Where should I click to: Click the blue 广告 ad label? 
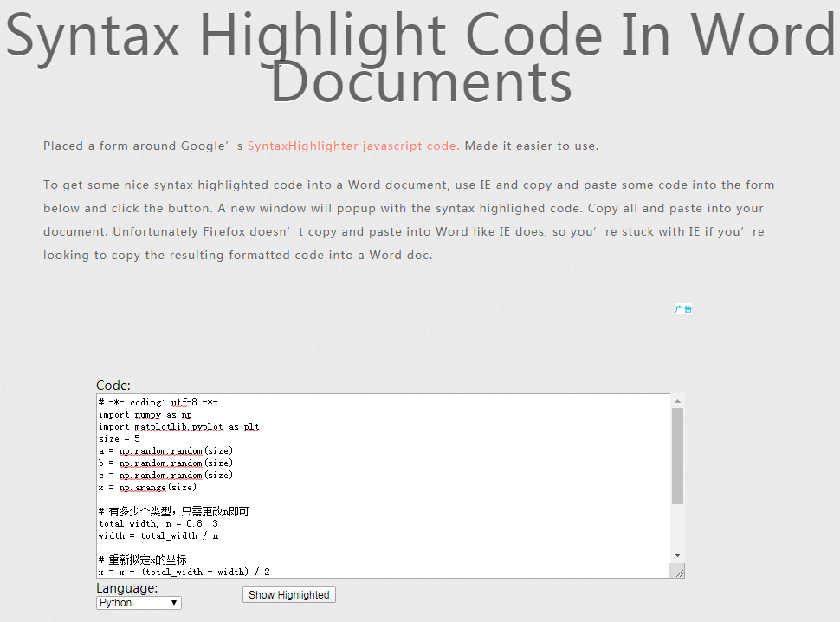pos(682,308)
